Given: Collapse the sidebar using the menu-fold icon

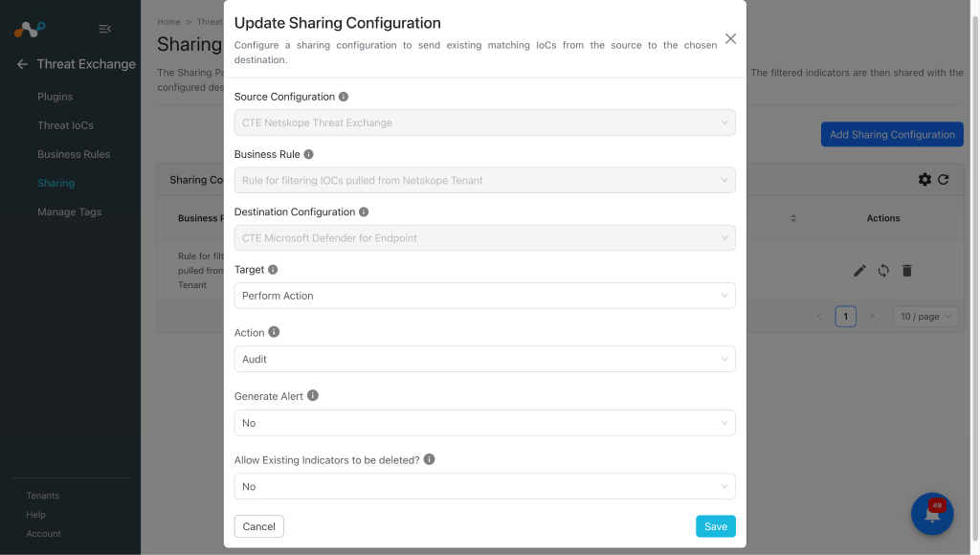Looking at the screenshot, I should click(105, 29).
